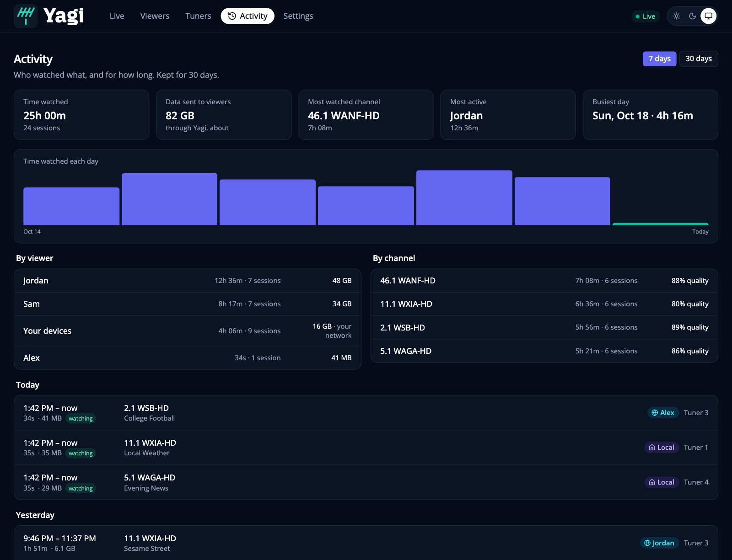Select 11.1 WXIA-HD row in By channel
732x560 pixels.
(544, 304)
